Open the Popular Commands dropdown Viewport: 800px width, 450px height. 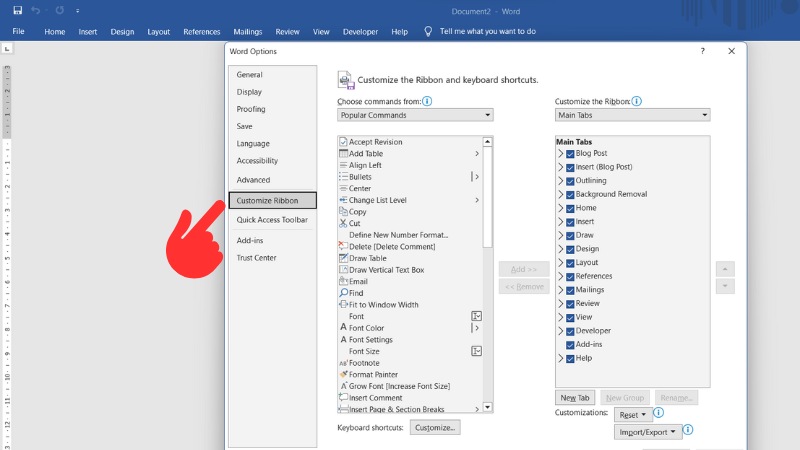(415, 115)
